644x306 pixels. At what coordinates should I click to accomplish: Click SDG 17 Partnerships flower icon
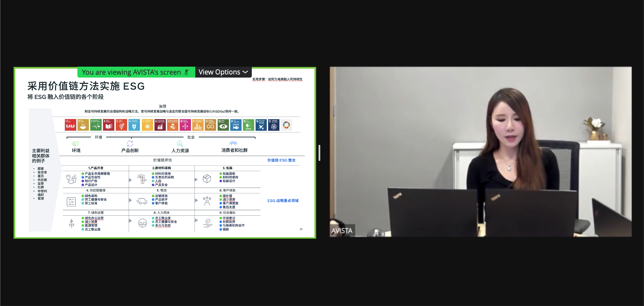274,125
